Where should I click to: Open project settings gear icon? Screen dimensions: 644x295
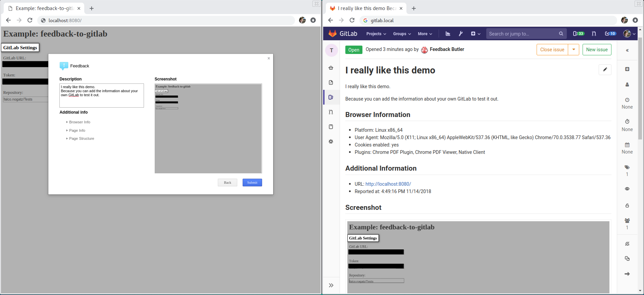(331, 141)
